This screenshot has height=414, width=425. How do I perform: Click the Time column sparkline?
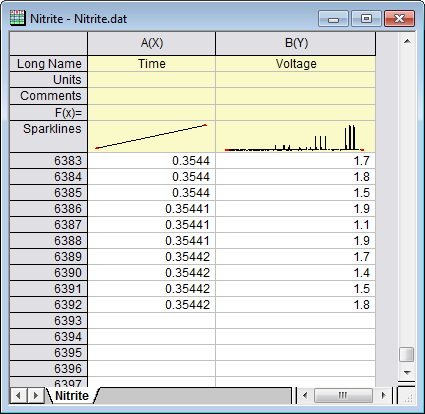pos(152,137)
